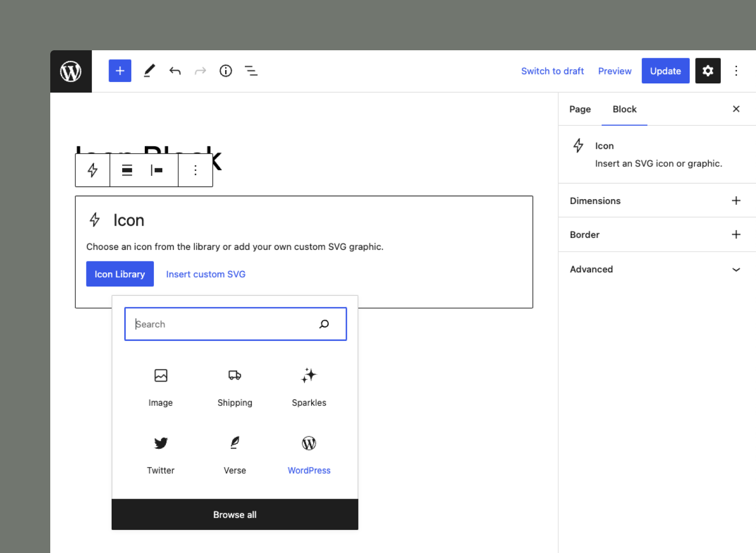
Task: Click the WordPress label under its icon
Action: (x=309, y=471)
